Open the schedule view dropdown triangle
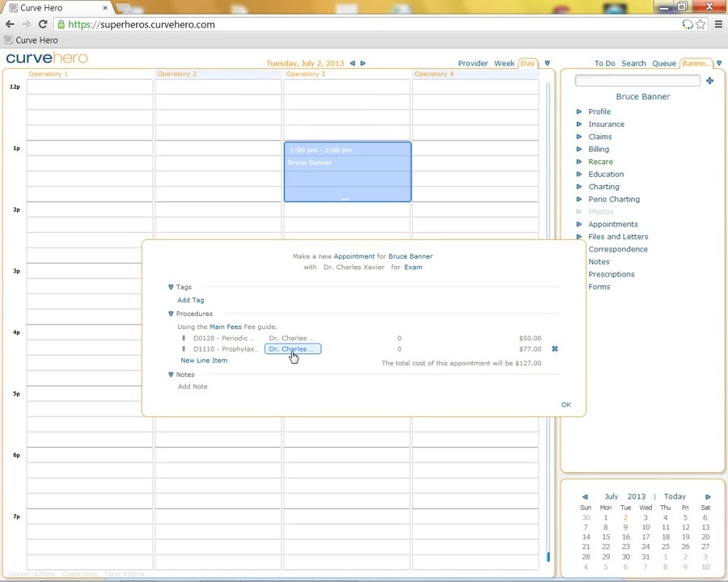 (x=547, y=63)
